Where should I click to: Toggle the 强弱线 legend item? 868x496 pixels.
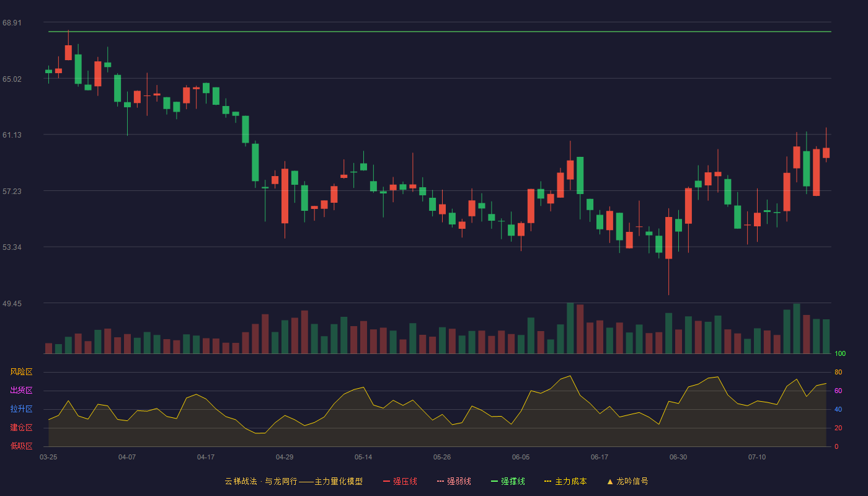tap(454, 481)
